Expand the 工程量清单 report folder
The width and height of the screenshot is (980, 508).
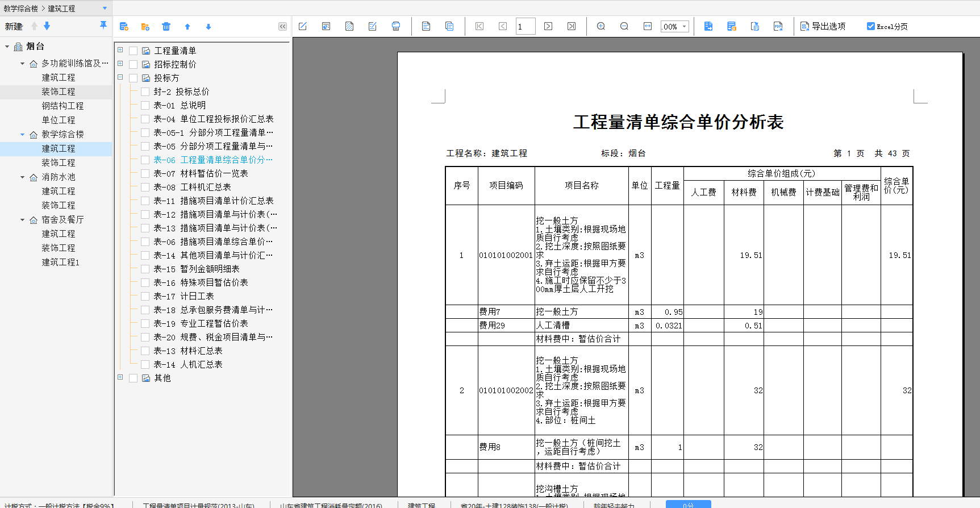click(x=120, y=50)
